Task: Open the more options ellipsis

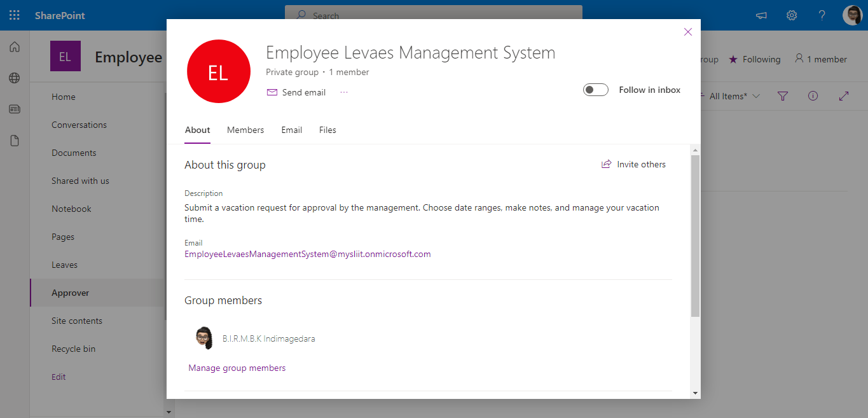Action: tap(344, 92)
